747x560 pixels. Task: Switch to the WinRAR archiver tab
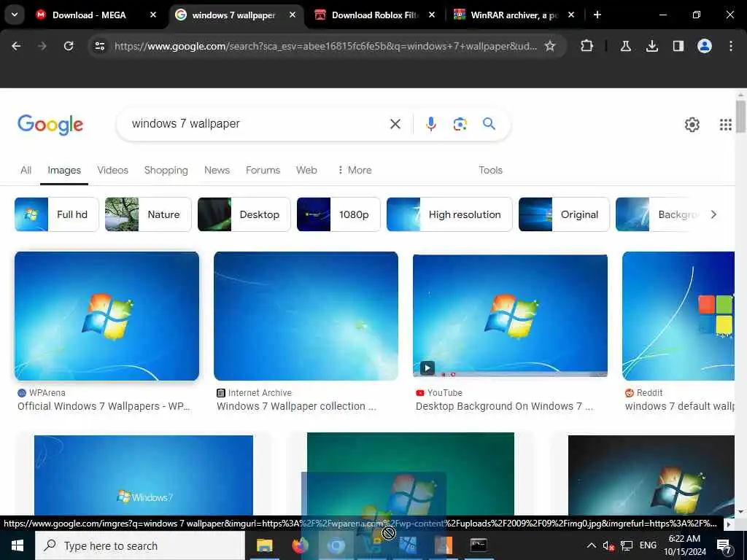(514, 15)
